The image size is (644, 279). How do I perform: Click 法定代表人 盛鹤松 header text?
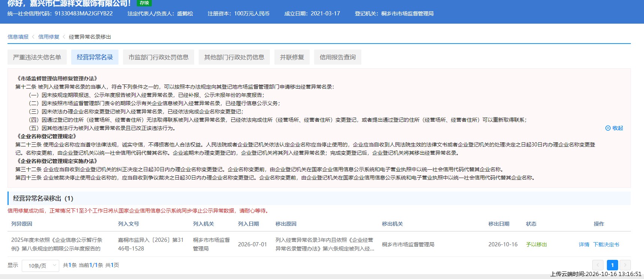[160, 14]
